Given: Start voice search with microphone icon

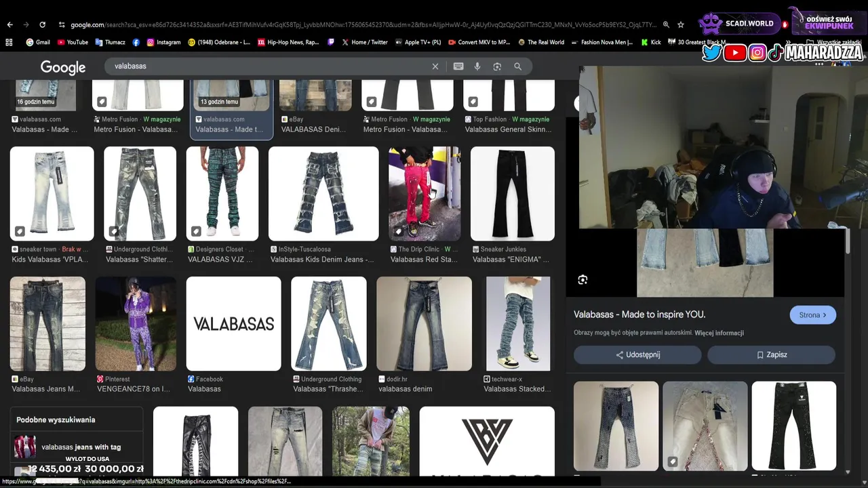Looking at the screenshot, I should 477,66.
